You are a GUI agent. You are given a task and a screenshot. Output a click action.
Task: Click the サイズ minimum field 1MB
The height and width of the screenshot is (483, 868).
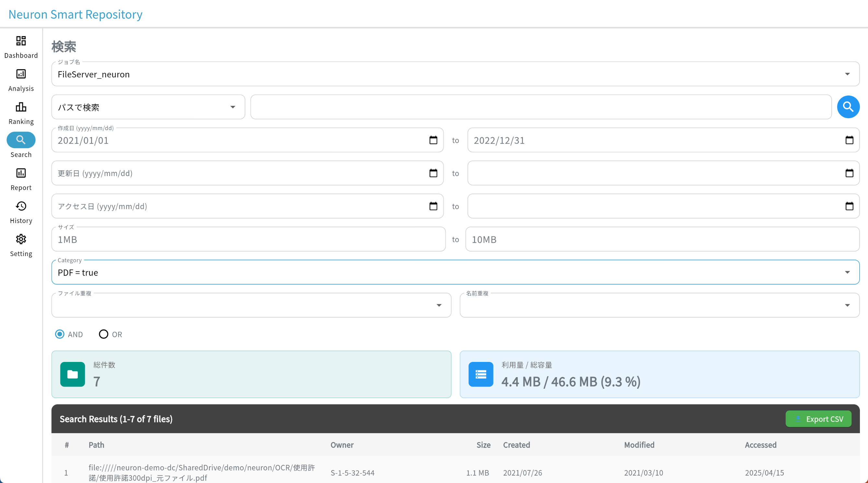pyautogui.click(x=248, y=239)
